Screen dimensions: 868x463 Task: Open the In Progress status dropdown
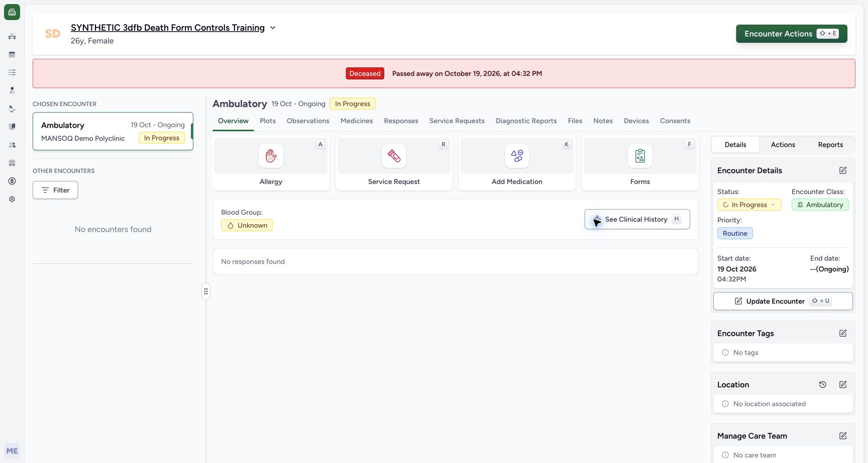coord(749,205)
